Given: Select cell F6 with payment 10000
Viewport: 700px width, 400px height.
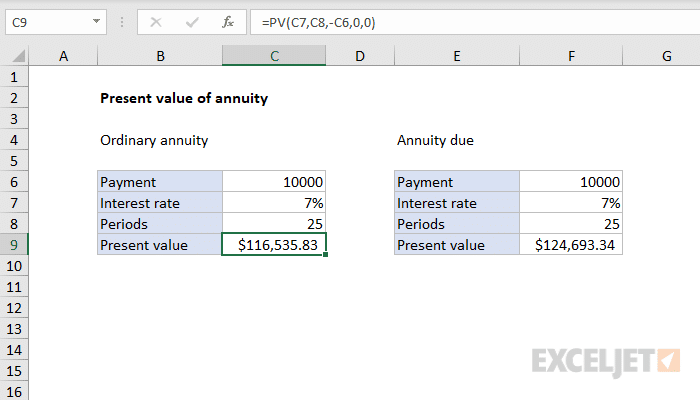Looking at the screenshot, I should coord(571,182).
